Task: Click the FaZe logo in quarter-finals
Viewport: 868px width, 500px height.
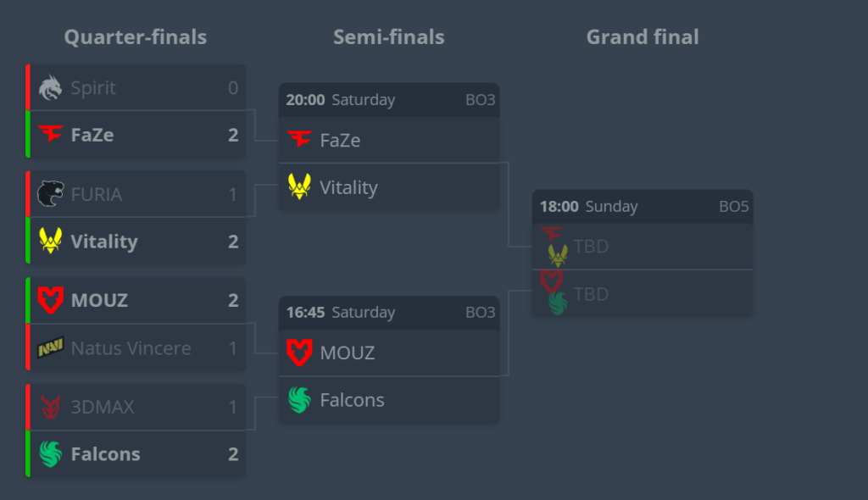Action: click(x=51, y=135)
